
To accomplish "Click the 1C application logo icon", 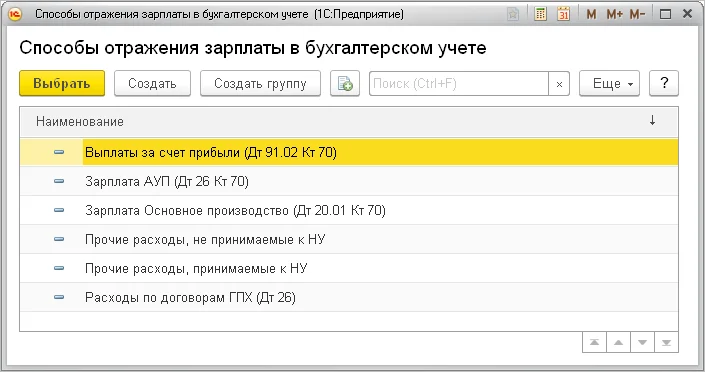I will point(15,14).
